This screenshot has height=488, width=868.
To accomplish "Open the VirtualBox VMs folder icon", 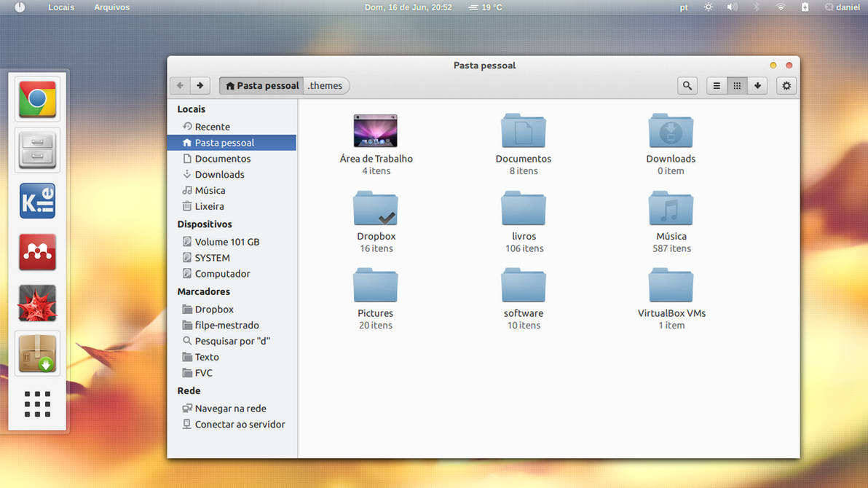I will click(671, 286).
